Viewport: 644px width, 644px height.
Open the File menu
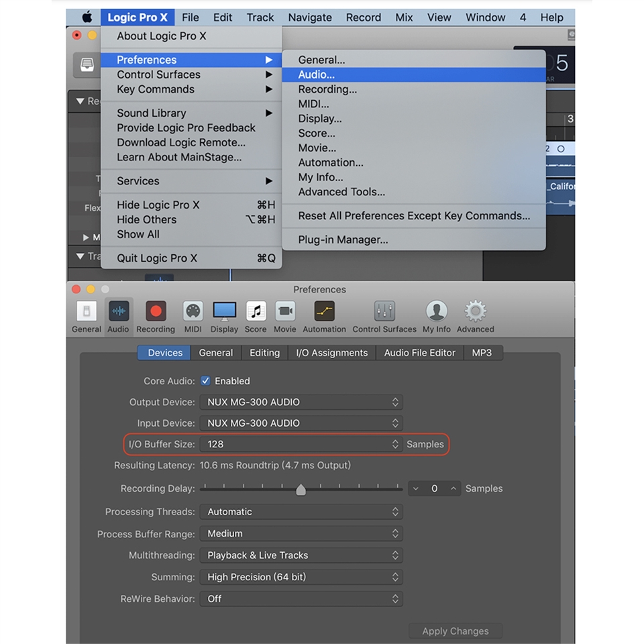(x=190, y=17)
